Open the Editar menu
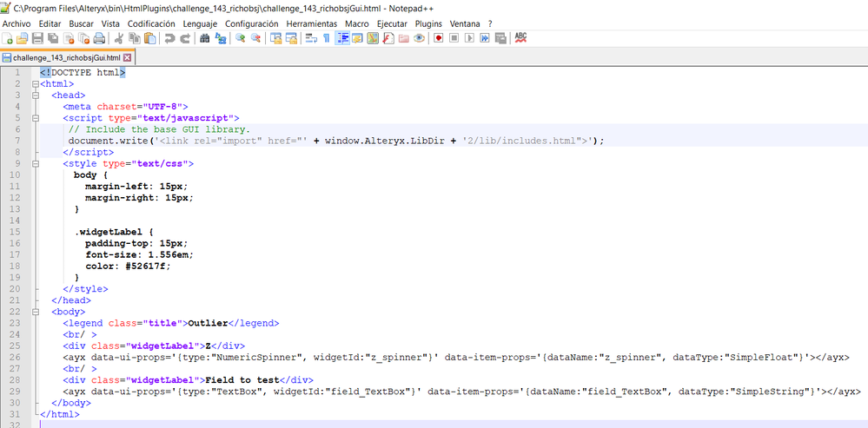Viewport: 868px width, 428px height. pos(50,23)
